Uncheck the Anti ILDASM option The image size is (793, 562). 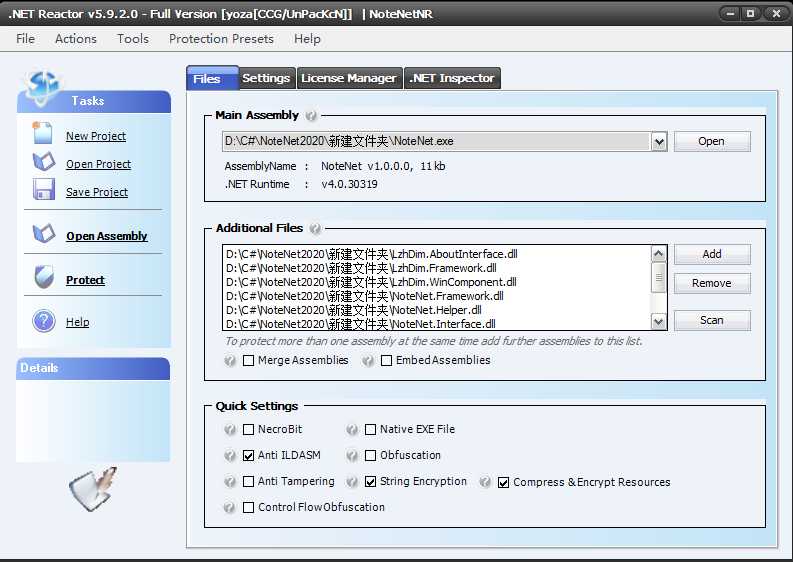[248, 455]
